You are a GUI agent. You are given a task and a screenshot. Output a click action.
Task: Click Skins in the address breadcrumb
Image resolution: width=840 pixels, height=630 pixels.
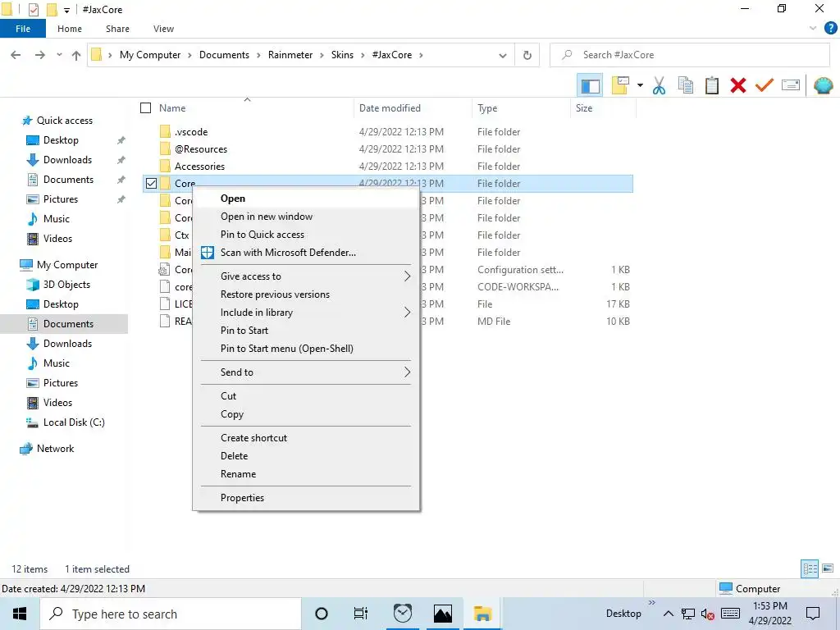click(x=342, y=55)
